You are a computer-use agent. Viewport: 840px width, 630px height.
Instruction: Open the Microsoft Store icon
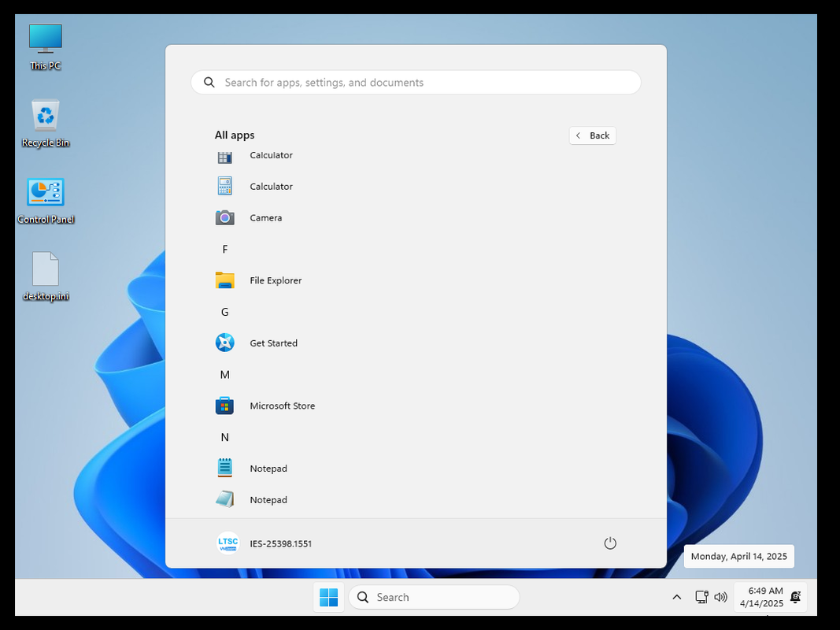225,406
